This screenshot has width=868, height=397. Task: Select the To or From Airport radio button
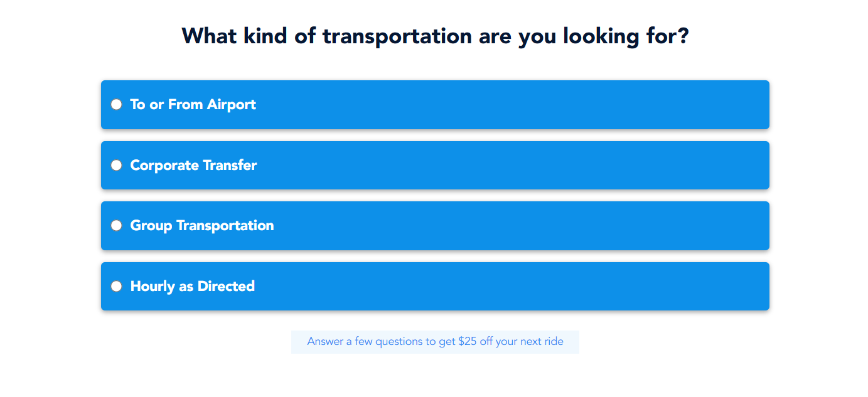tap(116, 105)
